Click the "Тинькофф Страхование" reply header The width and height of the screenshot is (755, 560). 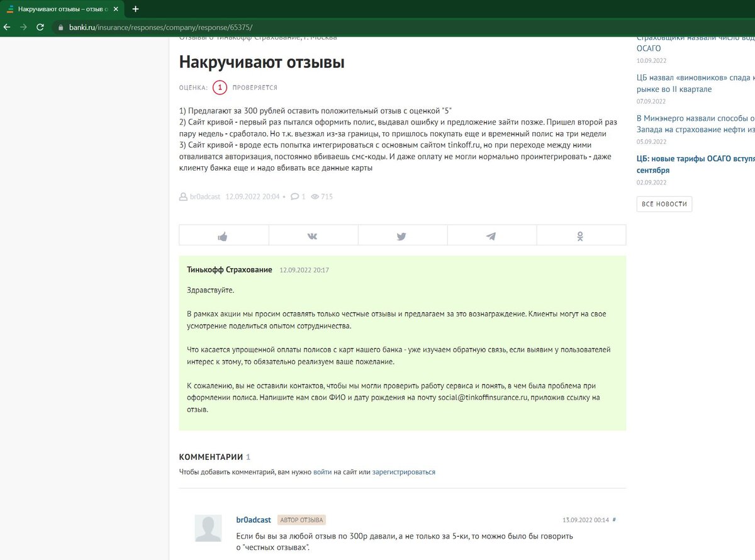pos(230,269)
